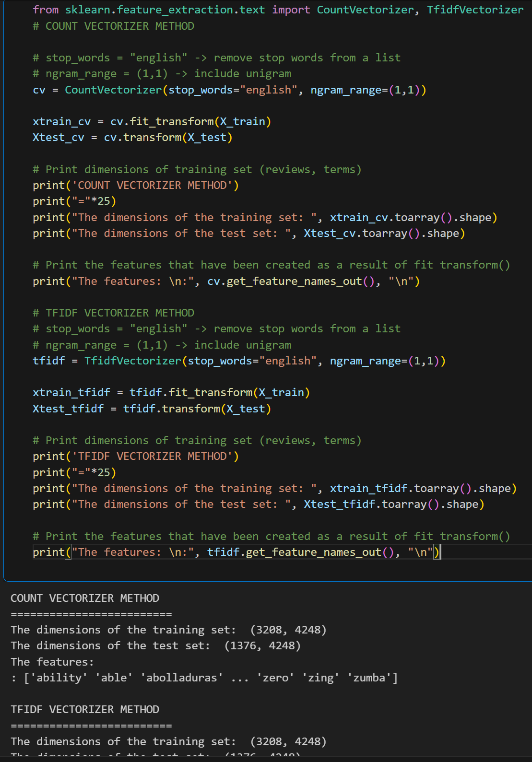
Task: Click Xtest_tfidf.toarray().shape in the print statement
Action: coord(394,504)
